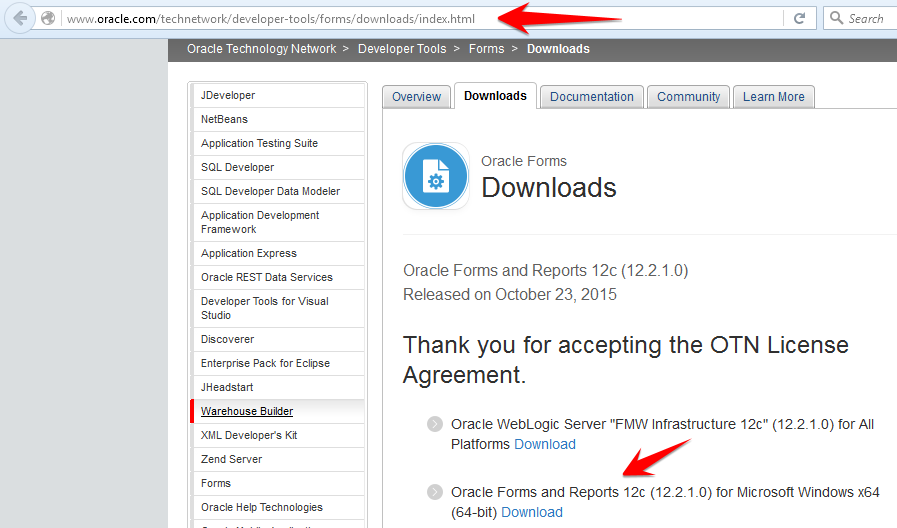Open the Overview tab

[x=416, y=97]
